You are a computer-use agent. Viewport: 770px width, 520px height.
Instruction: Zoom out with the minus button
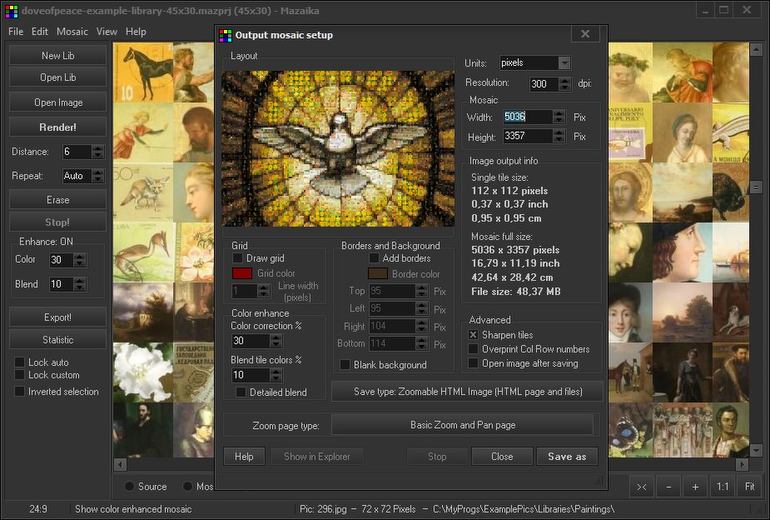[x=668, y=487]
